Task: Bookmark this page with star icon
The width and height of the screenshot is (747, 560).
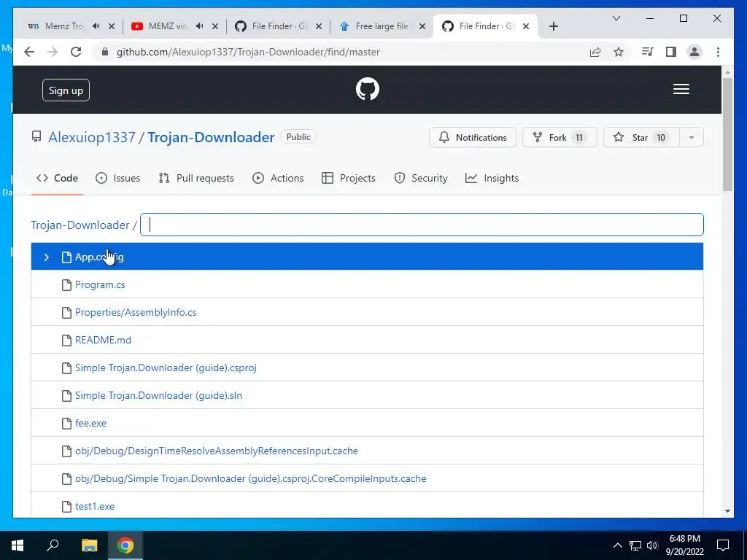Action: (x=619, y=52)
